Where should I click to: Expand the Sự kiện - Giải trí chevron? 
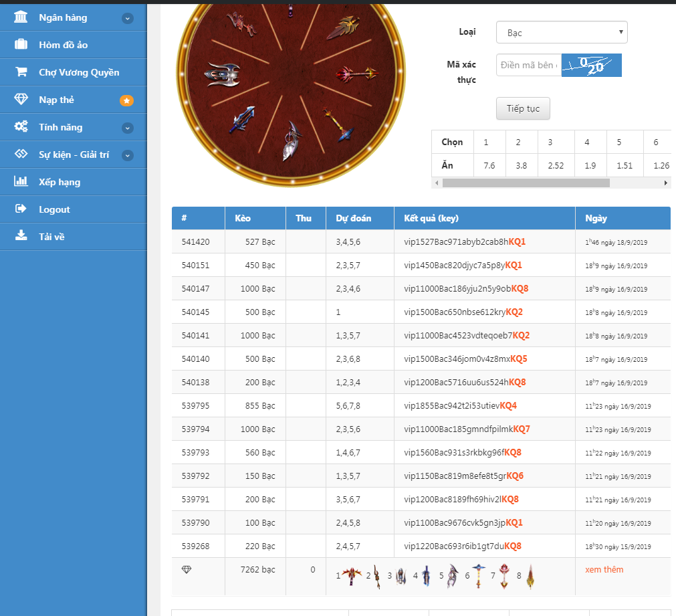[128, 155]
